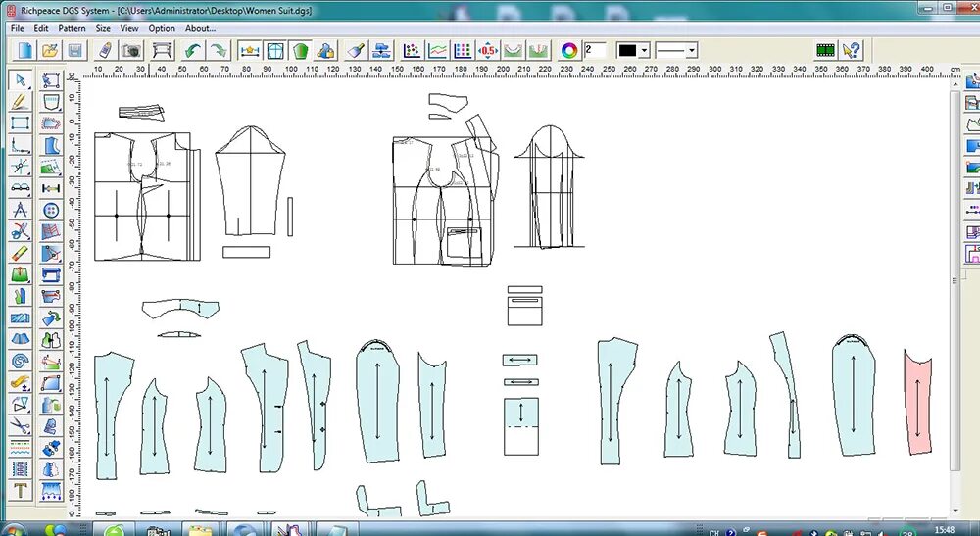Viewport: 980px width, 536px height.
Task: Pick the compass tool
Action: click(x=20, y=210)
